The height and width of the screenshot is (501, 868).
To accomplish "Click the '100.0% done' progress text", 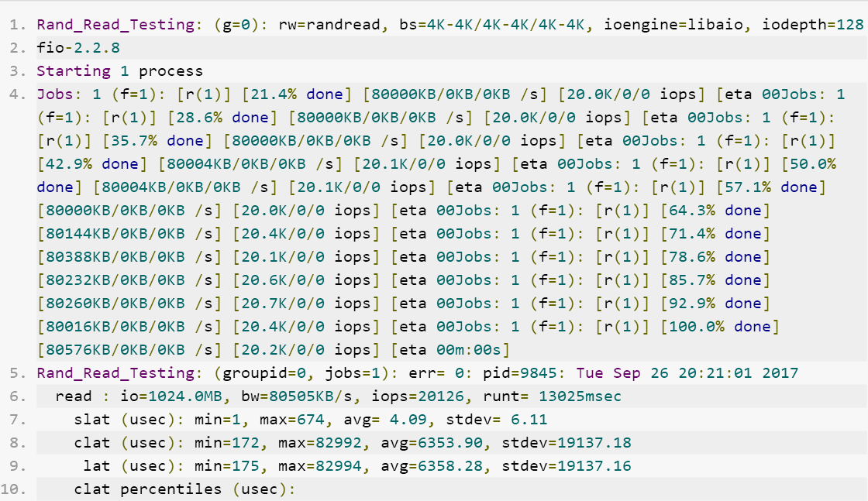I will (x=720, y=327).
